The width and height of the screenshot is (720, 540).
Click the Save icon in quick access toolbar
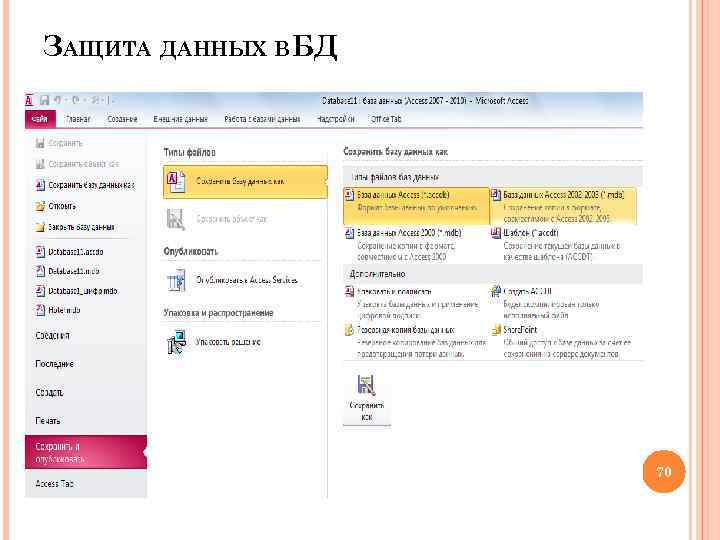tap(45, 100)
